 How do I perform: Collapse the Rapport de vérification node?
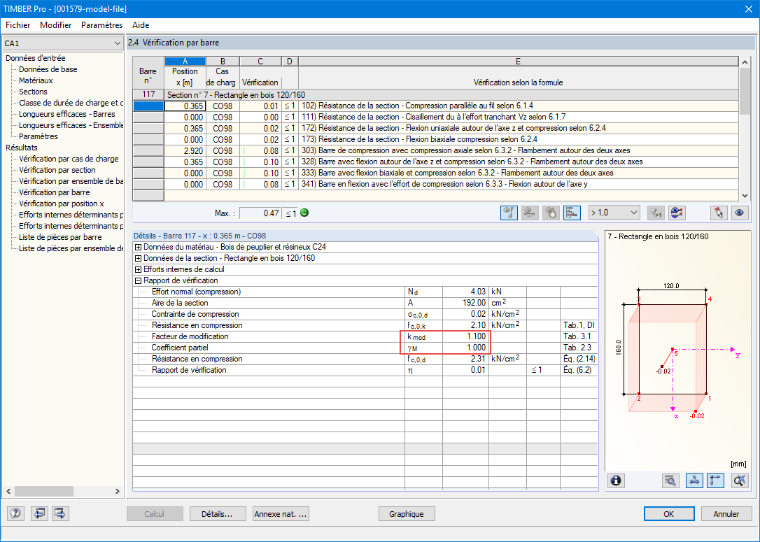pos(138,281)
